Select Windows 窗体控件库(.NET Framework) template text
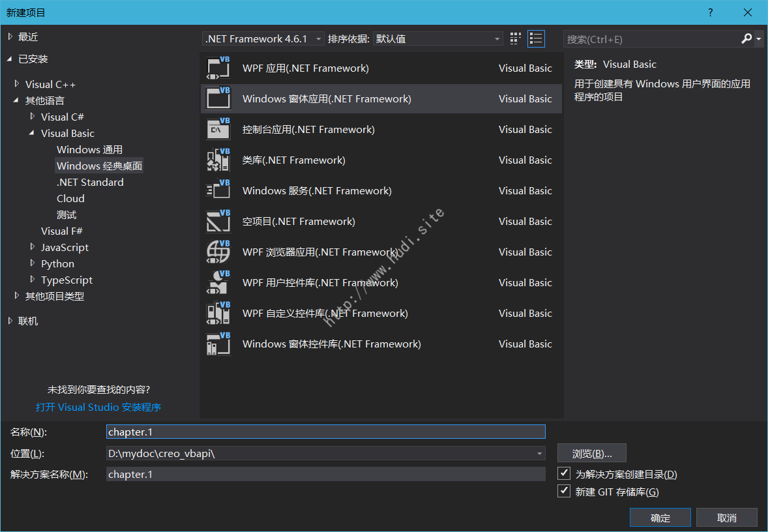Screen dimensions: 768x532 pyautogui.click(x=332, y=344)
